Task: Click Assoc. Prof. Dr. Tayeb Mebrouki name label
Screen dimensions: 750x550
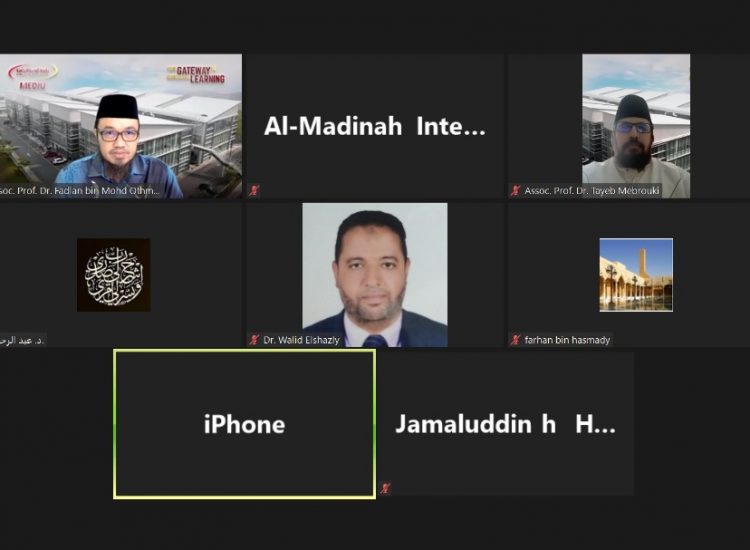Action: (x=592, y=190)
